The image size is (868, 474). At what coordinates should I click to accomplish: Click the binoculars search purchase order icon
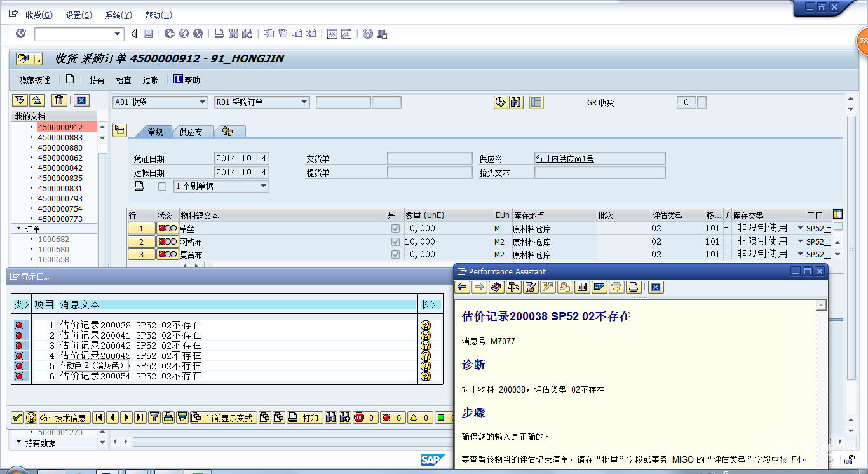point(516,102)
